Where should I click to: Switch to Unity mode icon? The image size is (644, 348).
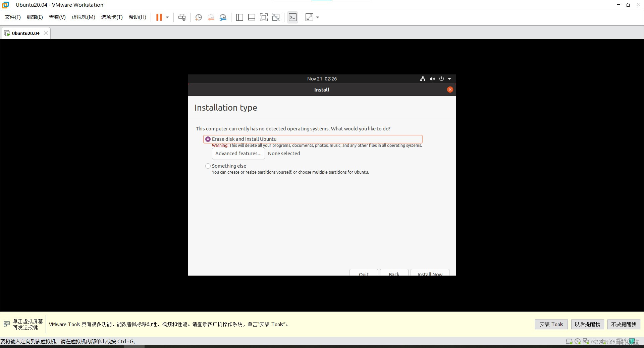(276, 17)
